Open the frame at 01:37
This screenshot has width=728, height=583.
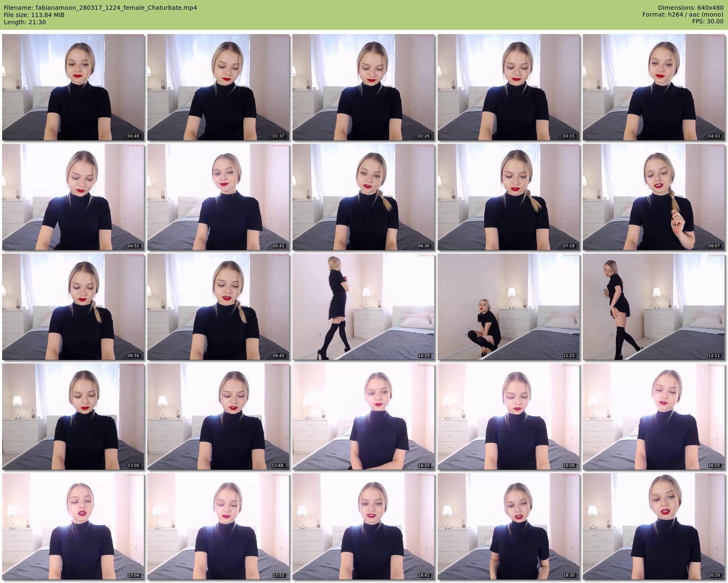tap(218, 87)
